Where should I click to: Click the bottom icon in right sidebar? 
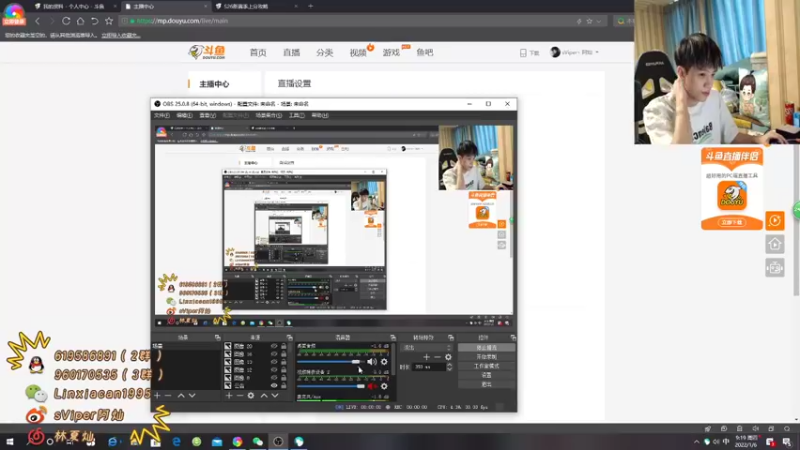(x=774, y=268)
